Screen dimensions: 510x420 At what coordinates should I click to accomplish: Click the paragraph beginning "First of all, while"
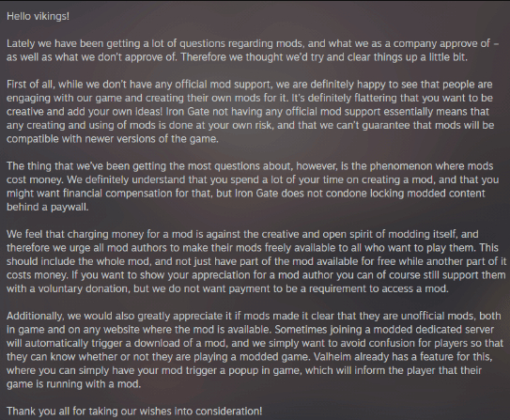250,112
